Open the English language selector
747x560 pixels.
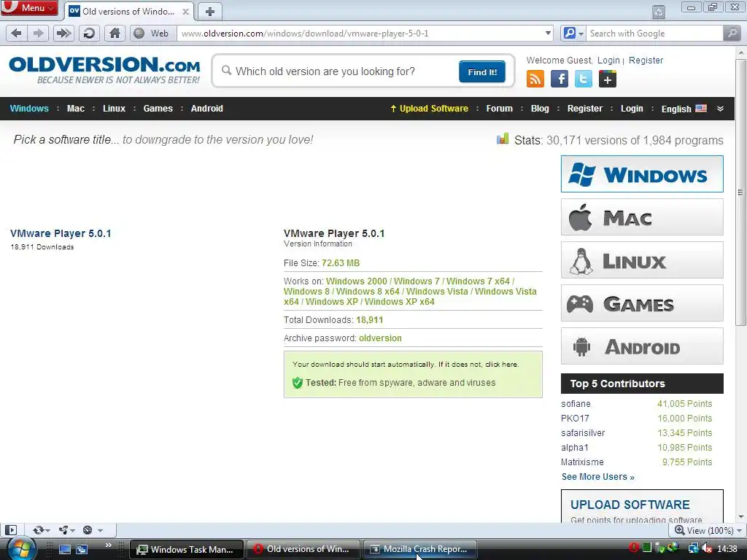click(684, 109)
